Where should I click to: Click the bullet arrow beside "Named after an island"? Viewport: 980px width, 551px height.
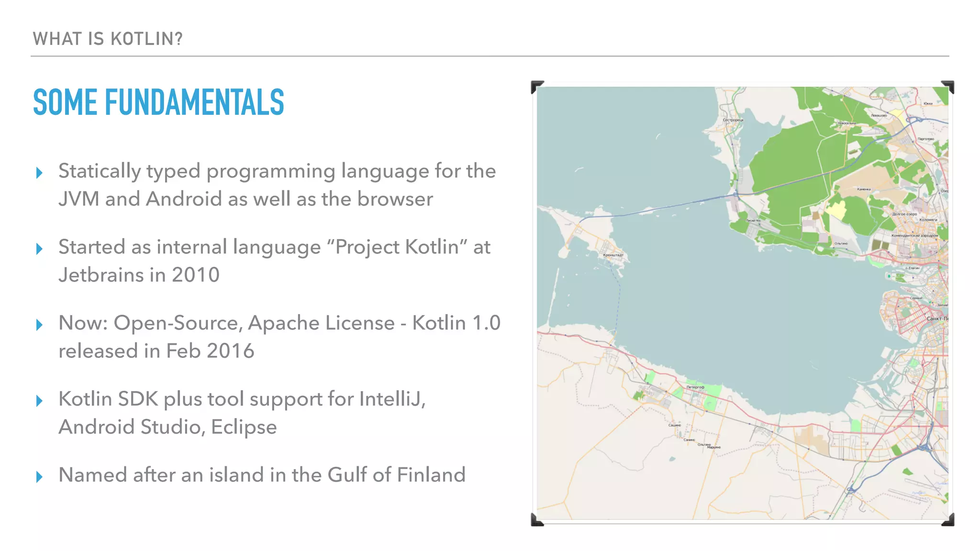point(40,476)
